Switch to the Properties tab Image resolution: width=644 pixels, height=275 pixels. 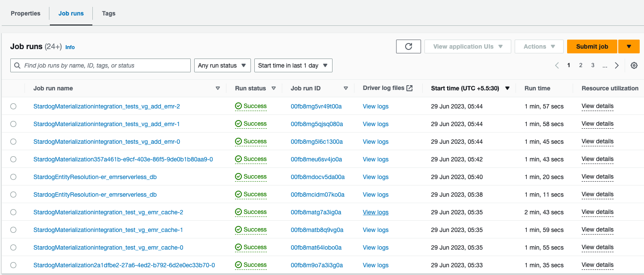pyautogui.click(x=25, y=13)
